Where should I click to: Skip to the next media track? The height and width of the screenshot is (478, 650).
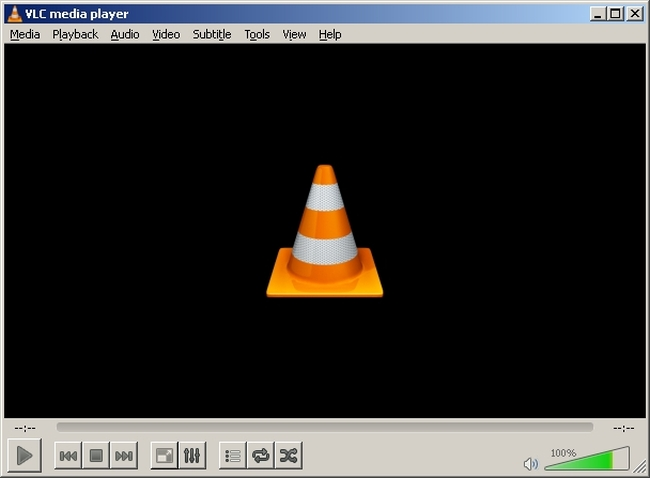[x=124, y=456]
